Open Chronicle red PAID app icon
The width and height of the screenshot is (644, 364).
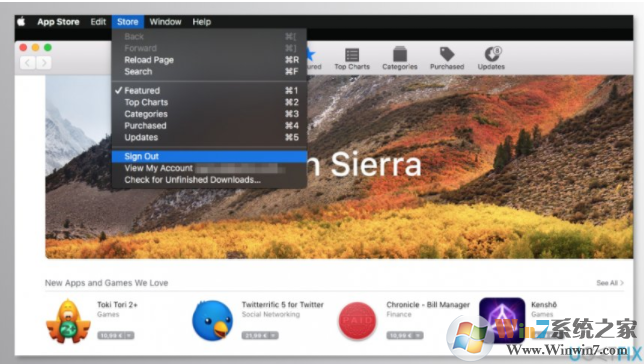pyautogui.click(x=357, y=321)
